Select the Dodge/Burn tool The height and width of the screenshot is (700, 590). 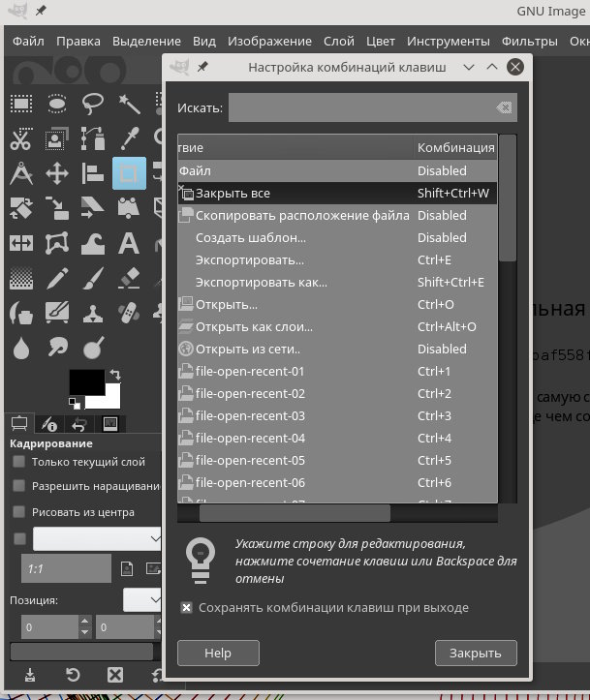(x=92, y=348)
